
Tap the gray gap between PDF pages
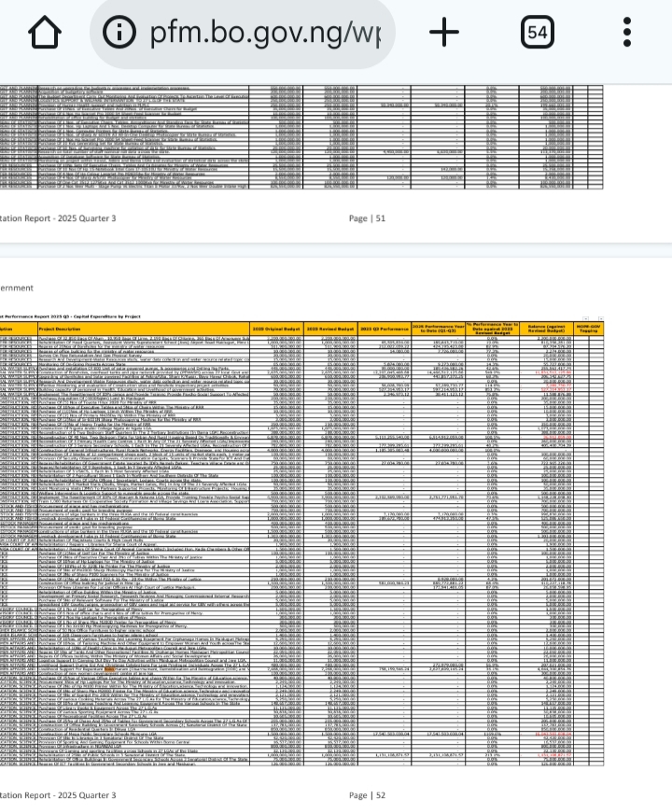click(x=336, y=250)
